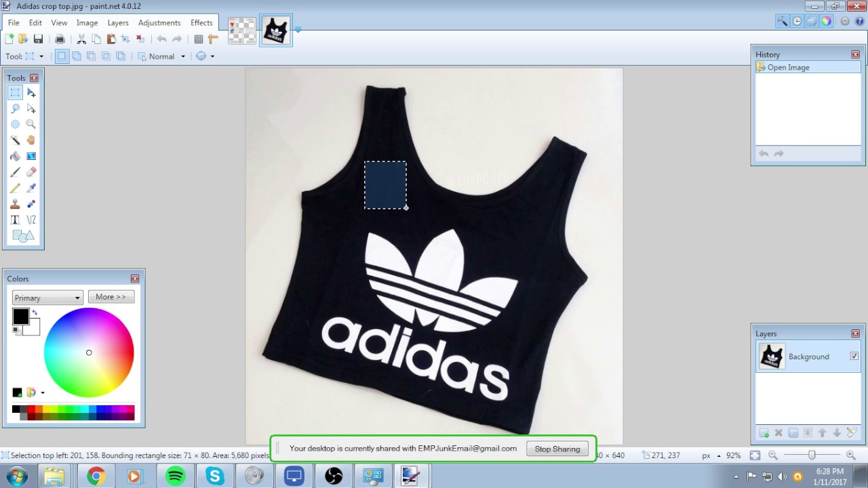
Task: Choose Invert (xor) selection mode
Action: tap(121, 56)
